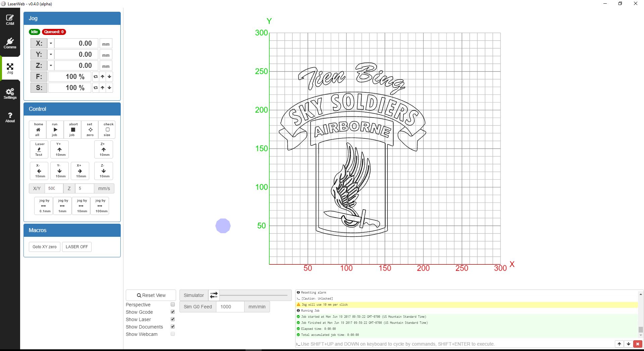Click console history down arrow
Viewport: 644px width, 351px height.
(628, 344)
